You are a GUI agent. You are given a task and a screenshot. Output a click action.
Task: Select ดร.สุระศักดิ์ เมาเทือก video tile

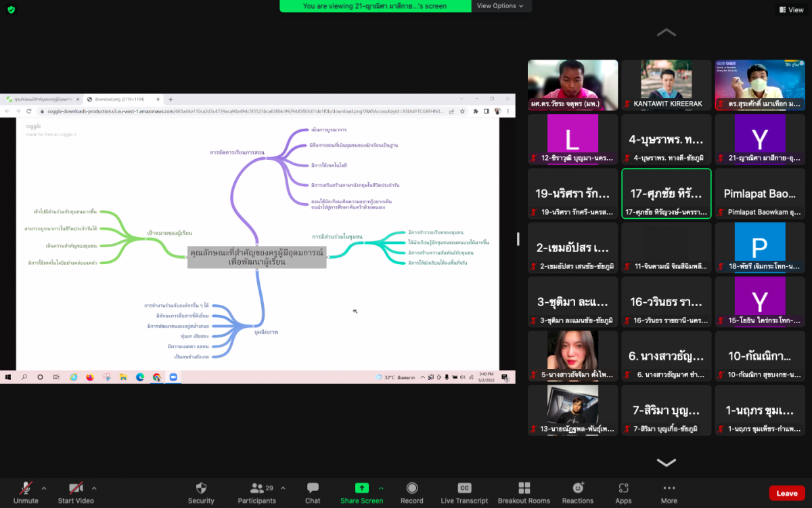(x=760, y=85)
